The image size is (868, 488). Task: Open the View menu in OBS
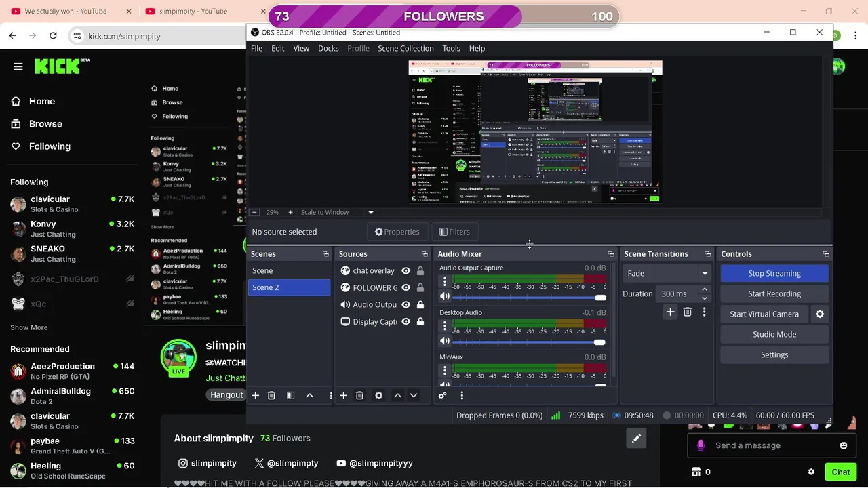(301, 48)
